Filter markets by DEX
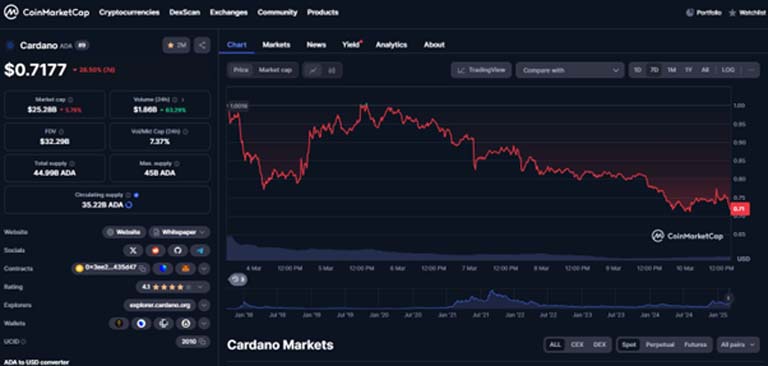Viewport: 768px width, 366px height. [x=600, y=345]
